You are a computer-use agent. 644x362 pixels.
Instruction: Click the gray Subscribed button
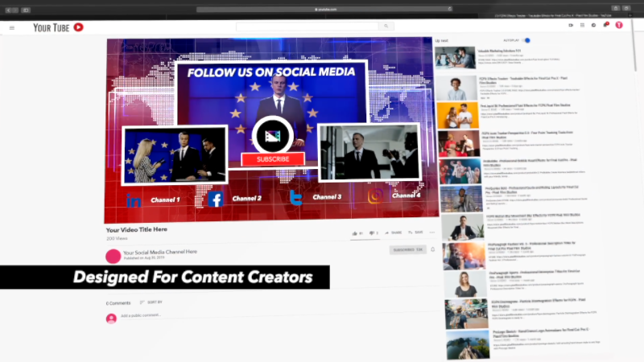point(407,249)
